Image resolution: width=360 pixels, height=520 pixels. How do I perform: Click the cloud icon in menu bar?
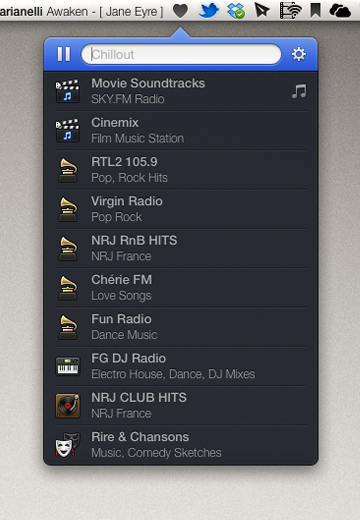340,11
